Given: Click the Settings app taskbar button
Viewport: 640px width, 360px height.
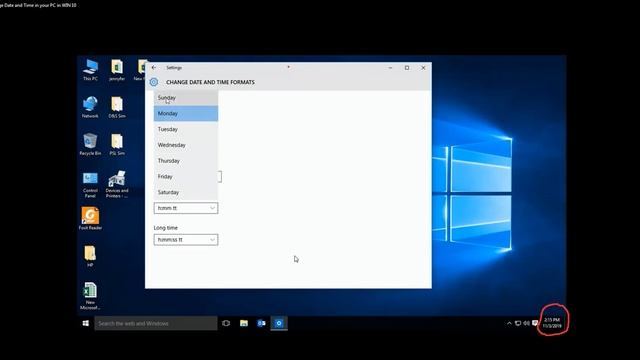Looking at the screenshot, I should tap(279, 323).
